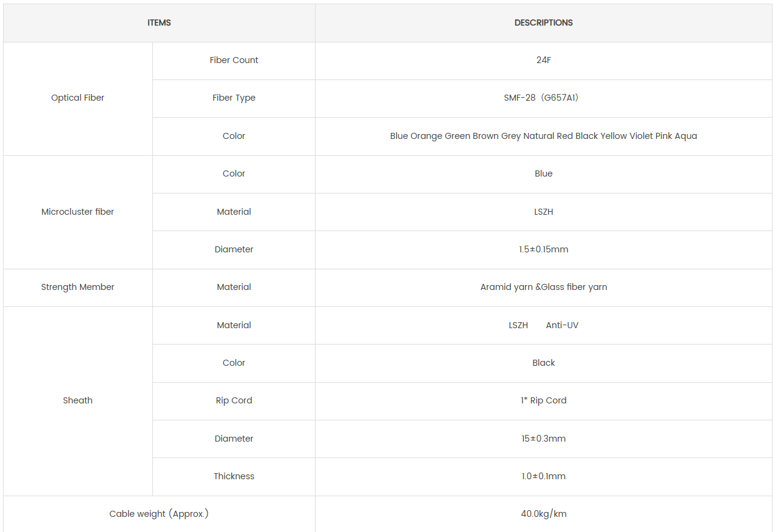Click the LSZH Anti-UV sheath material value
This screenshot has width=775, height=532.
point(543,325)
